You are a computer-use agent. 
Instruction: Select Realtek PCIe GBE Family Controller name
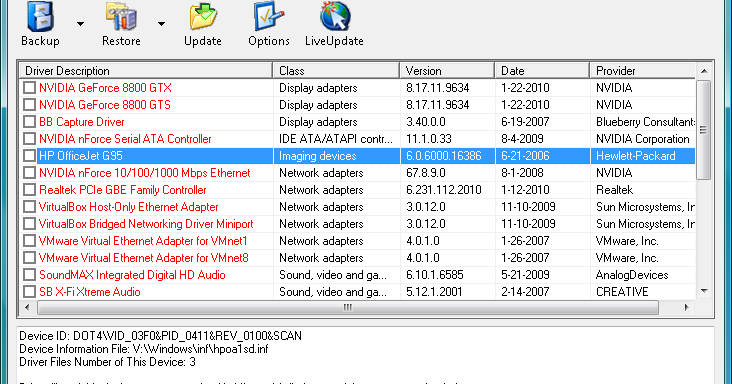(123, 190)
